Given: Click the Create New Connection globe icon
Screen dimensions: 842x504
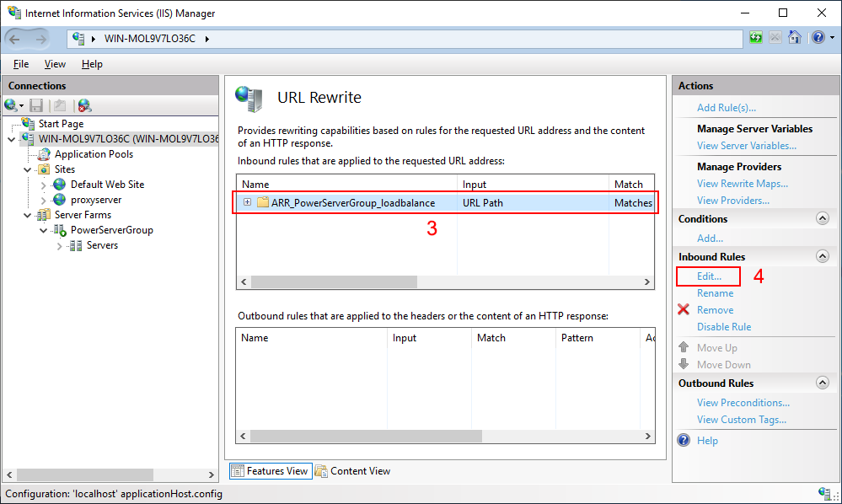Looking at the screenshot, I should tap(12, 105).
